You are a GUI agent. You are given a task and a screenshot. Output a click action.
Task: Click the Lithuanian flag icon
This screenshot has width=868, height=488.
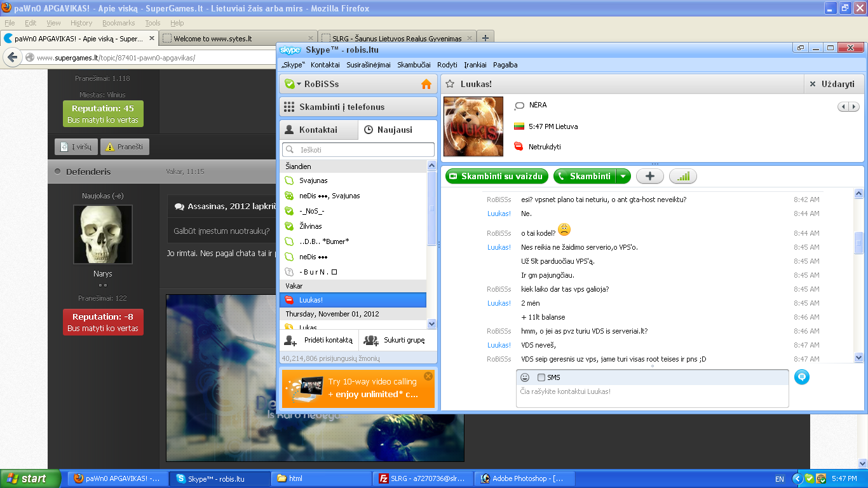(x=519, y=126)
